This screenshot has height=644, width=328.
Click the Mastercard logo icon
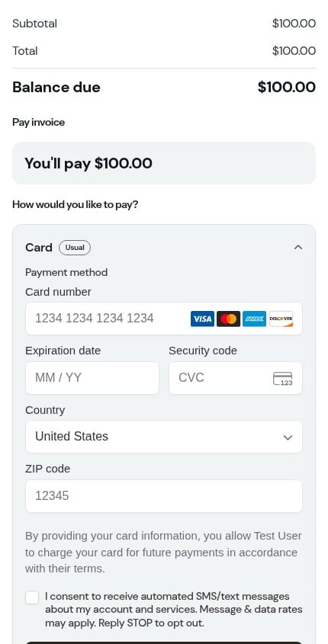point(228,319)
